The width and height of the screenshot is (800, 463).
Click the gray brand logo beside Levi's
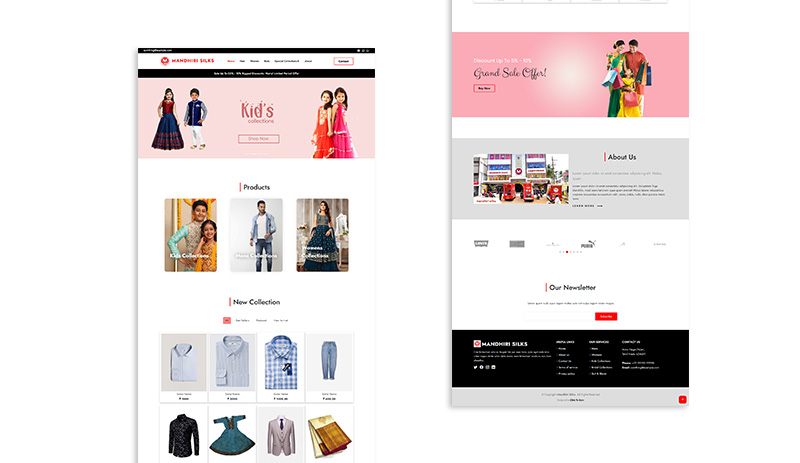coord(516,243)
